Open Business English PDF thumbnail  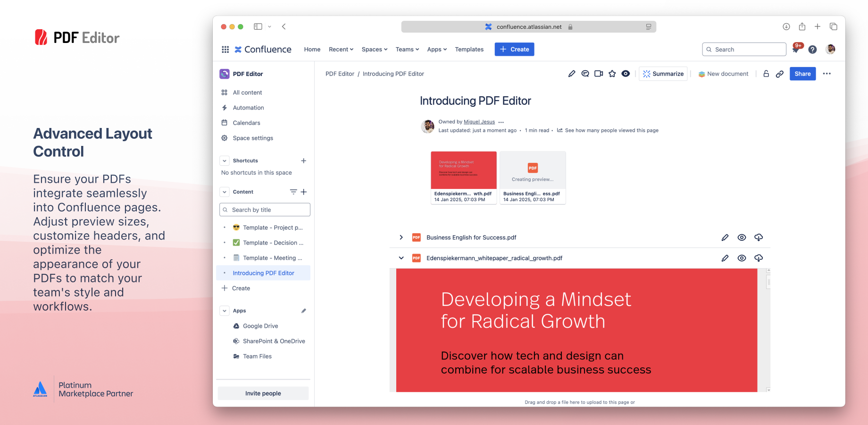(x=533, y=178)
